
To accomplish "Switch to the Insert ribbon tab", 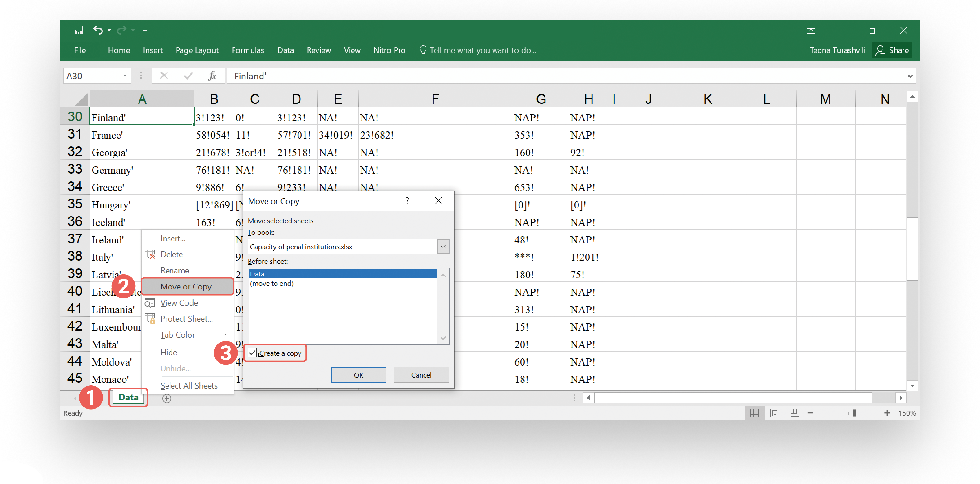I will 152,50.
